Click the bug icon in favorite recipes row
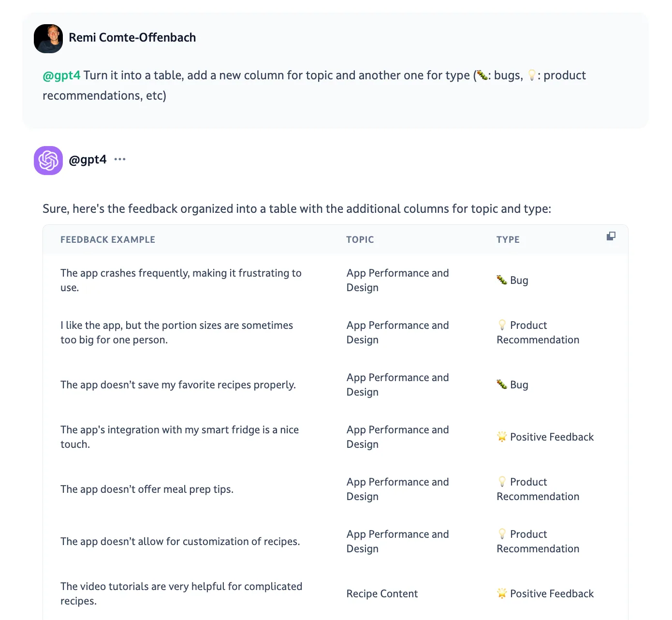 (502, 384)
